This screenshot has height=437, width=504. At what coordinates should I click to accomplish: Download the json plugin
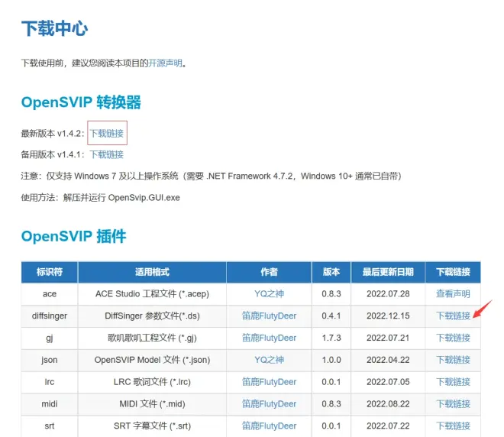coord(453,360)
